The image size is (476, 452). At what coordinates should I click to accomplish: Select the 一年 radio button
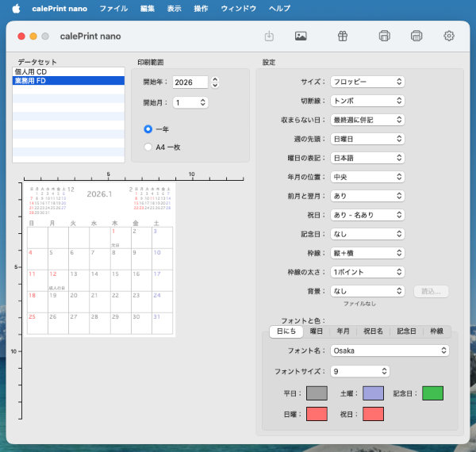click(148, 128)
